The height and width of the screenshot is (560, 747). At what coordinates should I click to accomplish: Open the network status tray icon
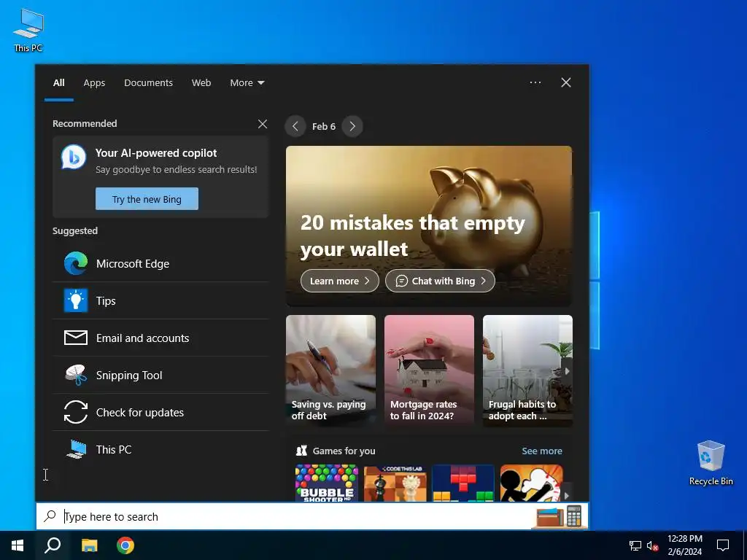point(635,545)
